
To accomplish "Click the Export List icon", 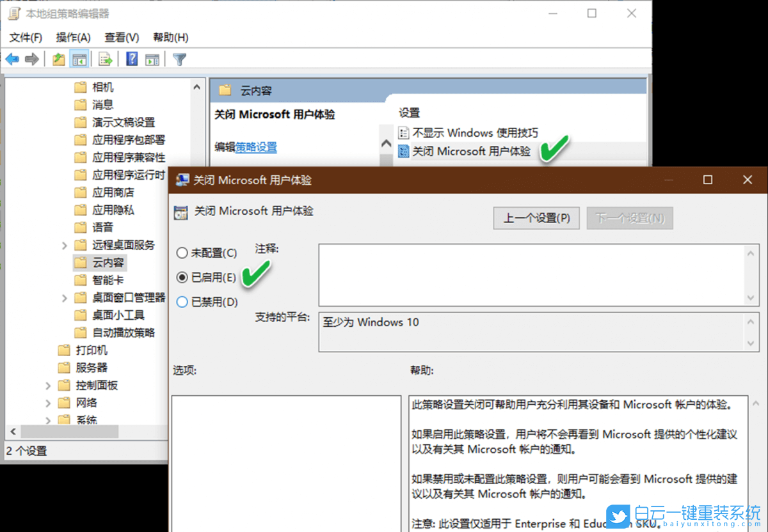I will point(104,59).
